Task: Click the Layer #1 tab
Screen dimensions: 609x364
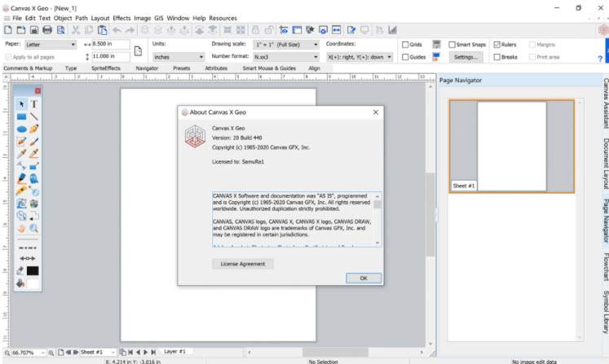Action: coord(174,352)
